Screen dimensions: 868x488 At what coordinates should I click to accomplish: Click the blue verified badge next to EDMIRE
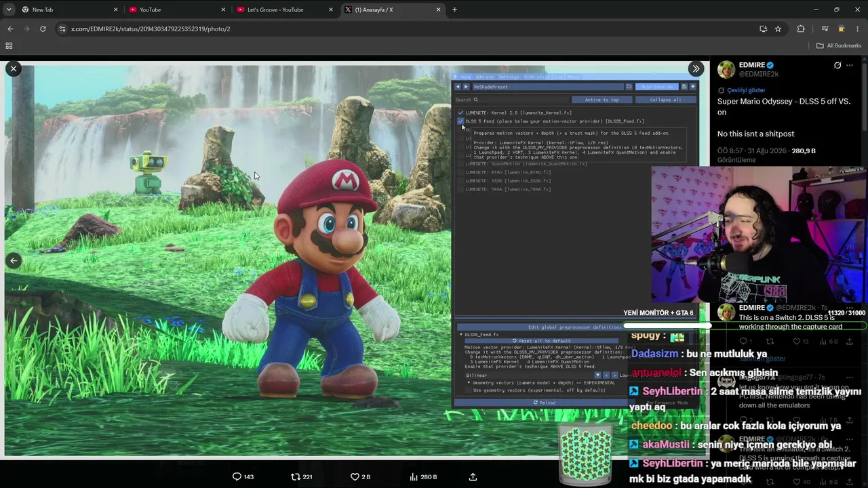(x=770, y=65)
